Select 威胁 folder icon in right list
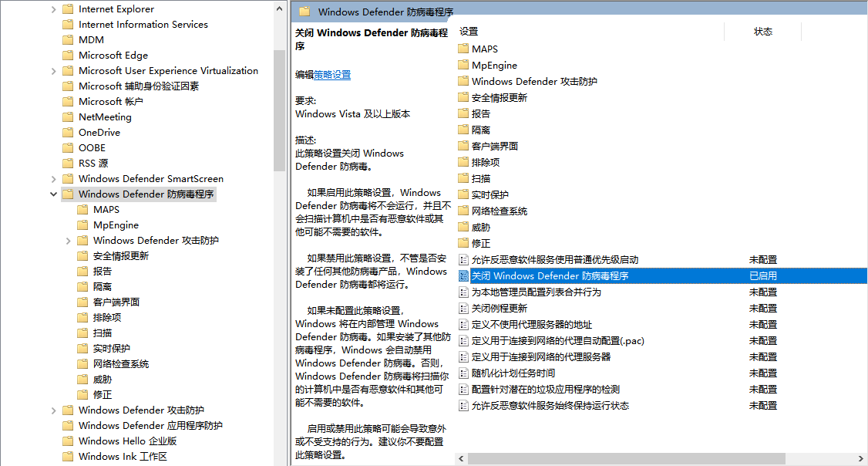The width and height of the screenshot is (868, 466). (463, 227)
